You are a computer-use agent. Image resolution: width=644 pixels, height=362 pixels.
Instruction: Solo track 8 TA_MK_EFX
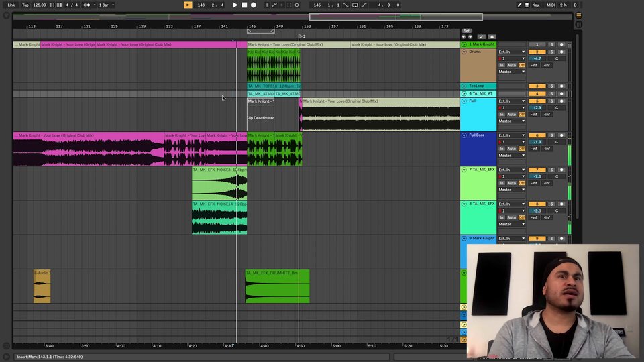551,204
